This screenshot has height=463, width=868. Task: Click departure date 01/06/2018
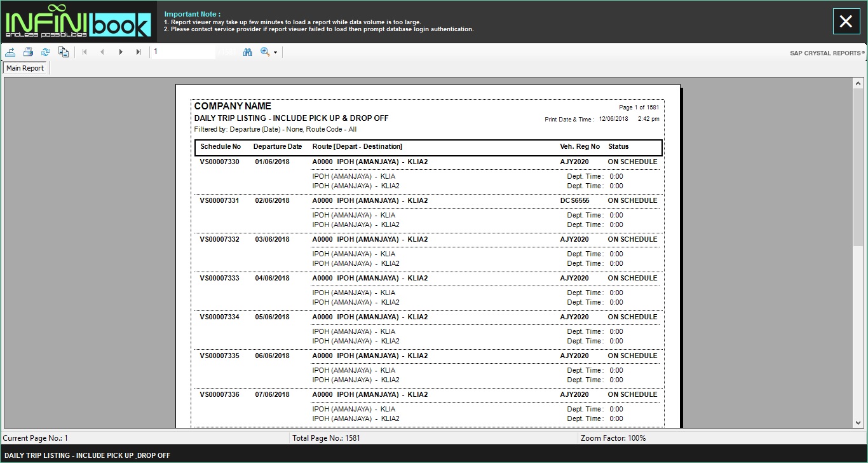point(272,162)
